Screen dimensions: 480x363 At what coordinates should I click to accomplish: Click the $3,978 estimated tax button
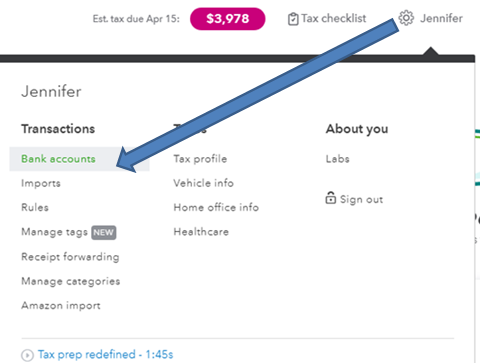[x=228, y=19]
